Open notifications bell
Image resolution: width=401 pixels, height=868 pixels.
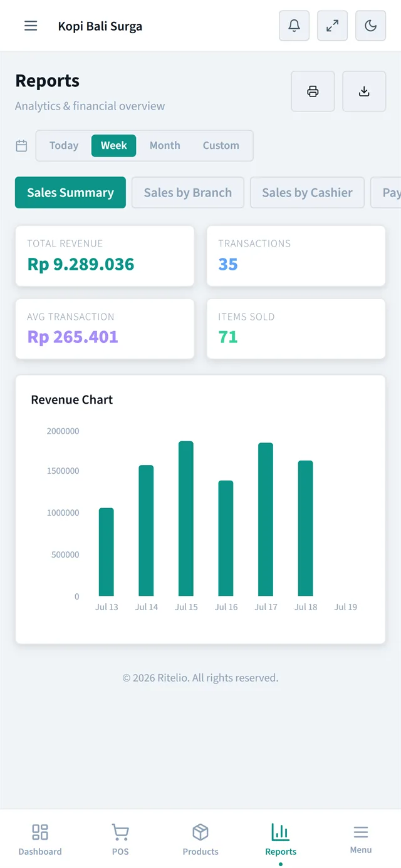[x=294, y=26]
